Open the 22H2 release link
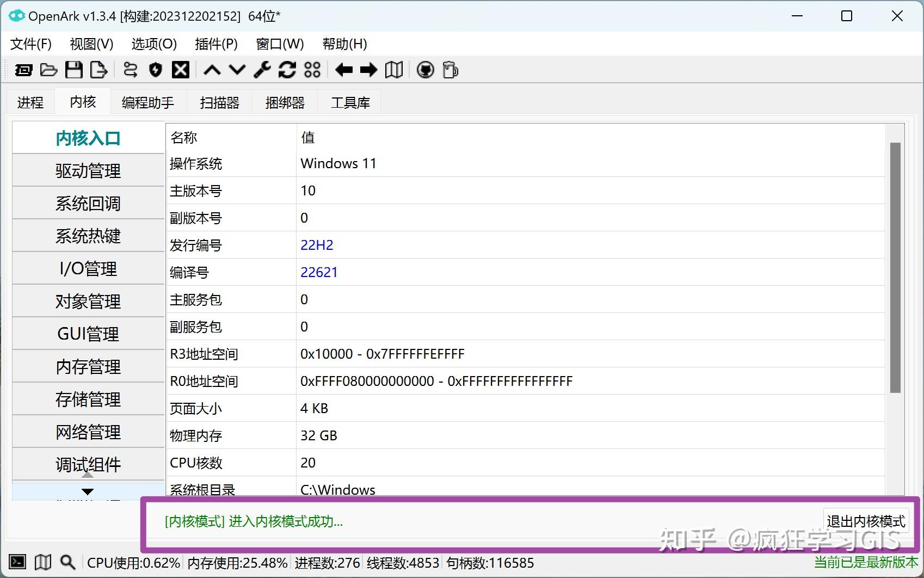924x578 pixels. [x=316, y=245]
